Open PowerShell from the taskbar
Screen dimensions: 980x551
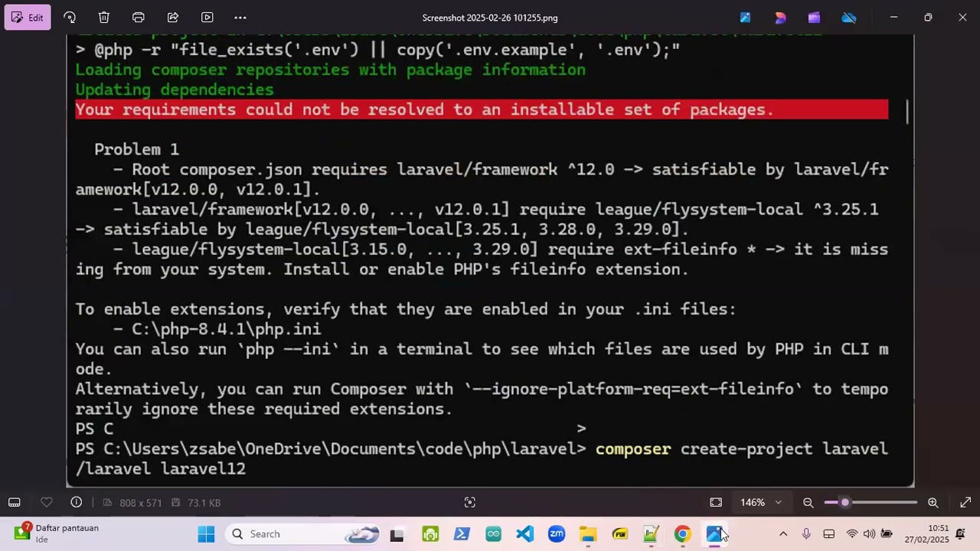click(462, 534)
